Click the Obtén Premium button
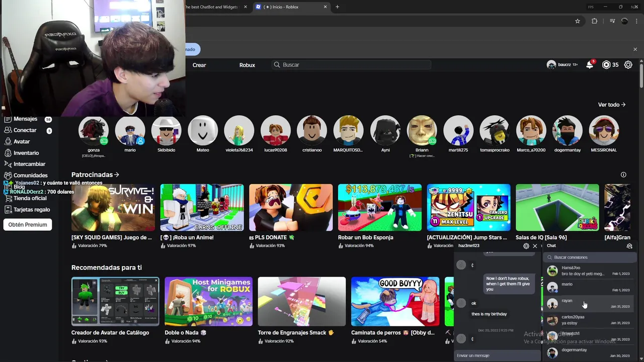Screen dimensions: 644x362 pos(28,225)
